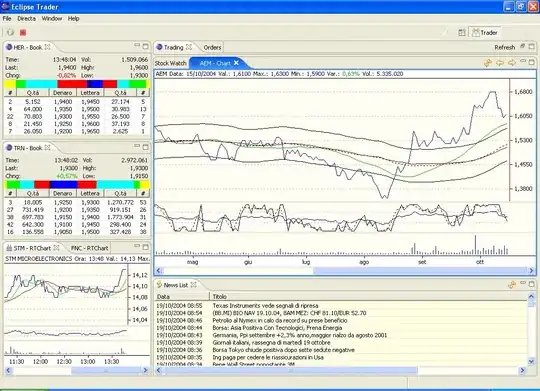Click the orange sync icon above the chart
The height and width of the screenshot is (391, 540).
coord(488,63)
